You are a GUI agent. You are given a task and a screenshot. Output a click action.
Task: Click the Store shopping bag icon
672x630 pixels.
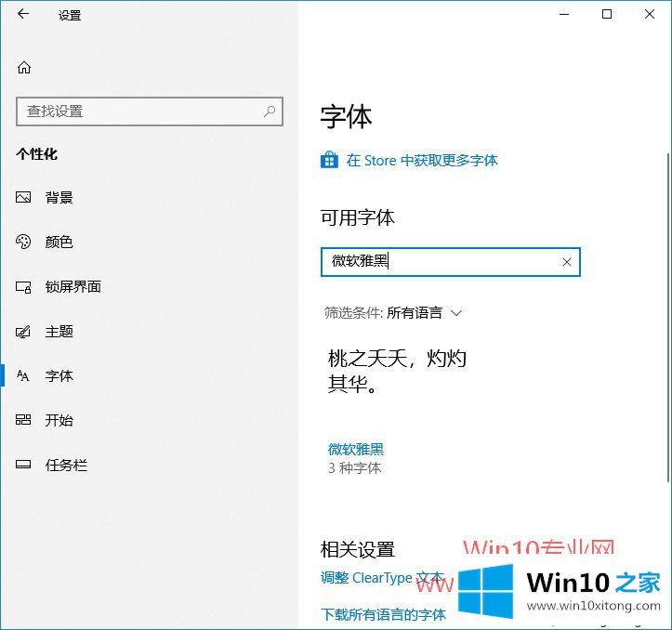coord(329,160)
